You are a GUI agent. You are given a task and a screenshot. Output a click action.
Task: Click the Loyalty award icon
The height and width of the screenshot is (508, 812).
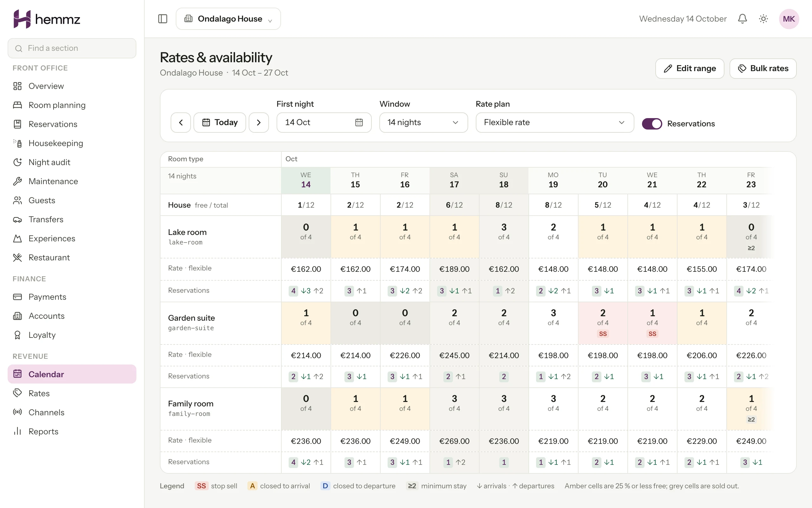(17, 335)
